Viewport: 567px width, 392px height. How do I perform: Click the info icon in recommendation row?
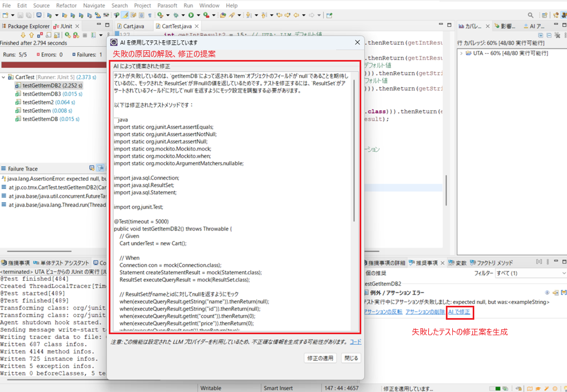(547, 292)
